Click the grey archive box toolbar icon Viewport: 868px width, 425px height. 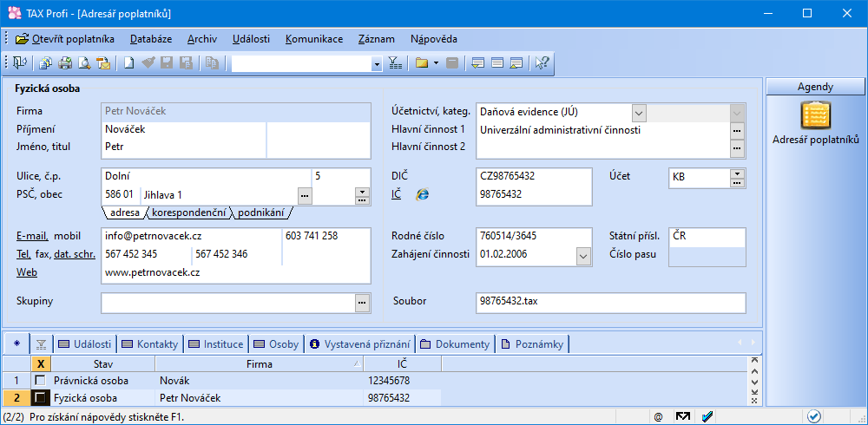point(452,63)
